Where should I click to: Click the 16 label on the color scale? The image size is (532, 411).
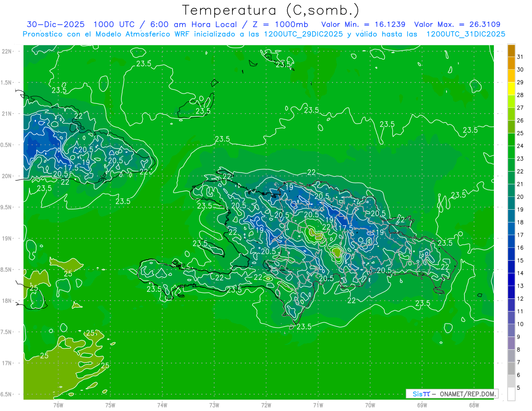pyautogui.click(x=520, y=248)
